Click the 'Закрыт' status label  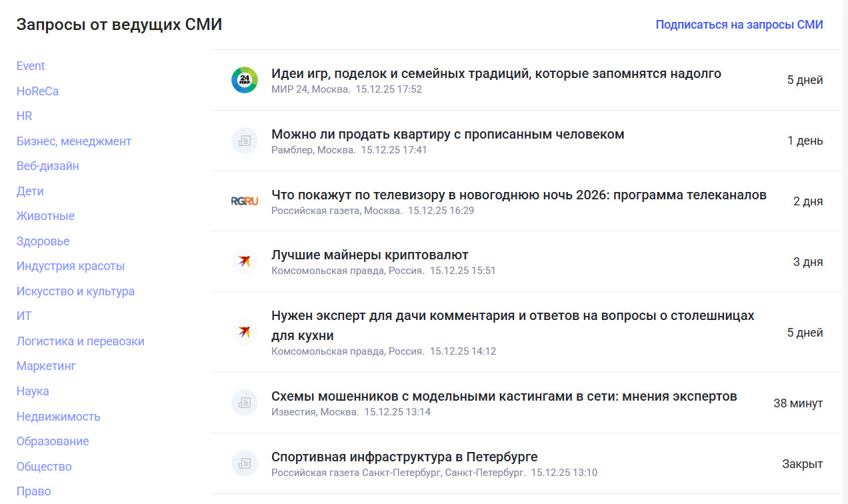coord(803,464)
